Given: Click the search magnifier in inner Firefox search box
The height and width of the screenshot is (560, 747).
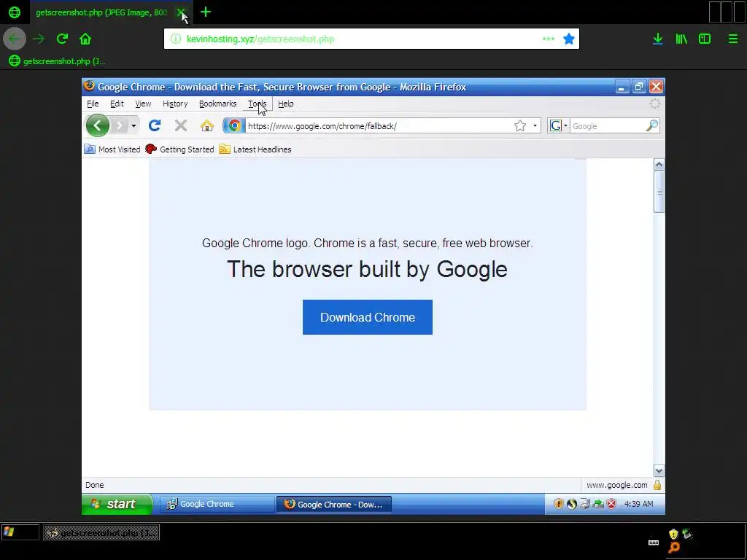Looking at the screenshot, I should [651, 125].
